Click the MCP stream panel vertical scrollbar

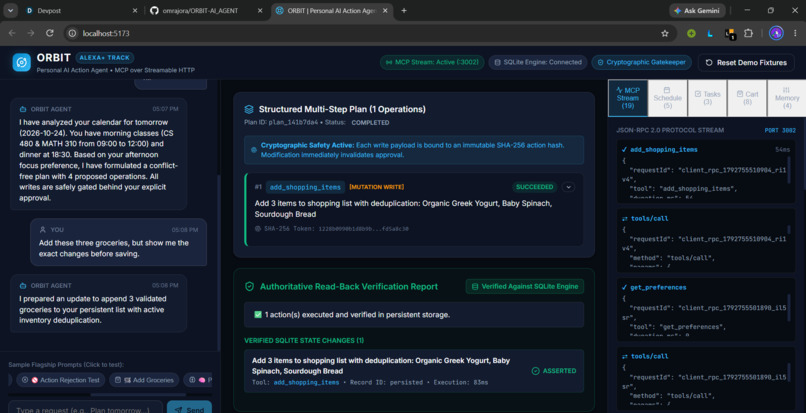click(x=803, y=154)
